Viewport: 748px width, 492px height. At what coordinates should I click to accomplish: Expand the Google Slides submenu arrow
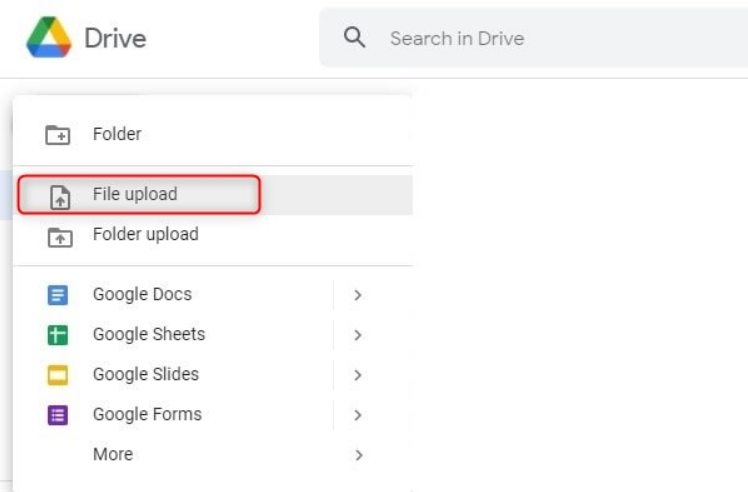(357, 375)
